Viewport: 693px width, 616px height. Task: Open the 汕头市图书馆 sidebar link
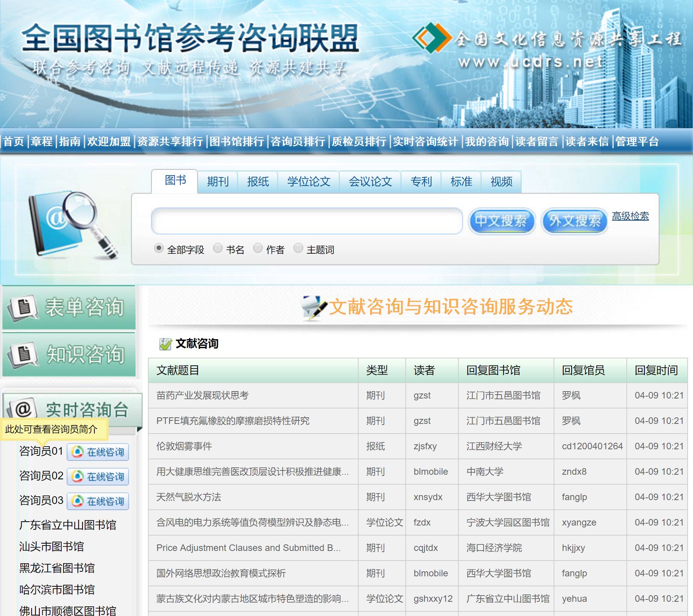[52, 546]
